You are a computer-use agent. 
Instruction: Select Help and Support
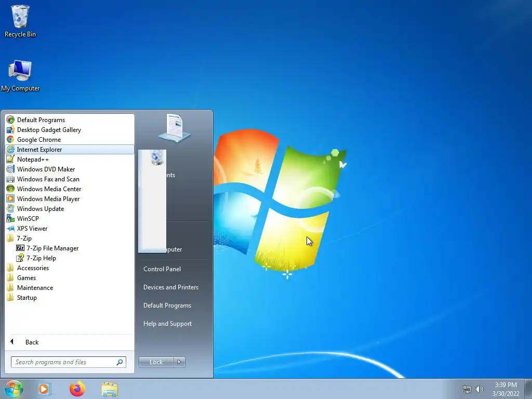pyautogui.click(x=167, y=324)
